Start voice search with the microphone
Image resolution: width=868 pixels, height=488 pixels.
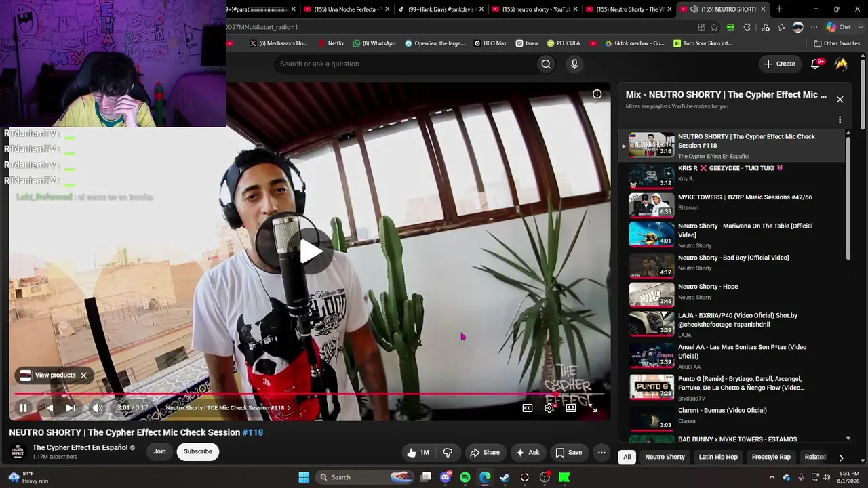(574, 64)
